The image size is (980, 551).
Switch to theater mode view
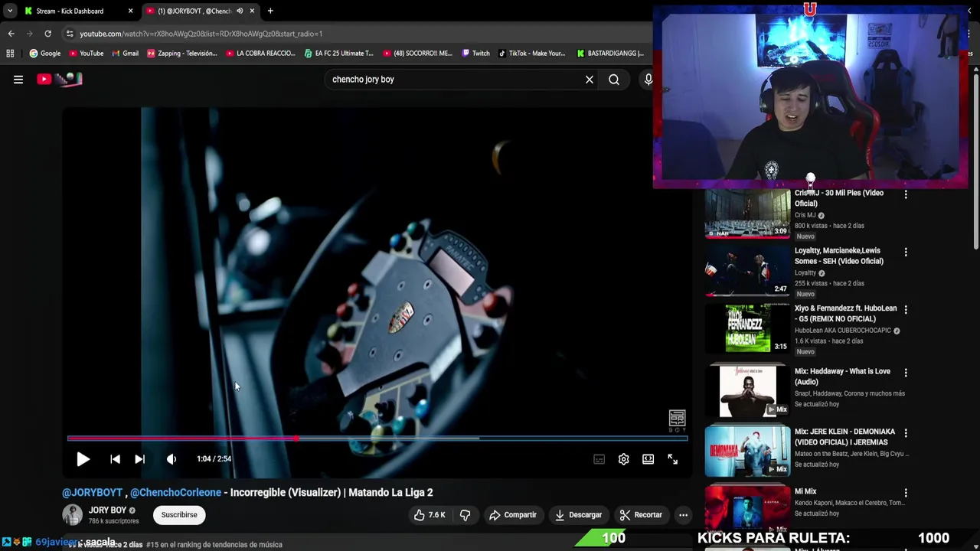pos(648,459)
